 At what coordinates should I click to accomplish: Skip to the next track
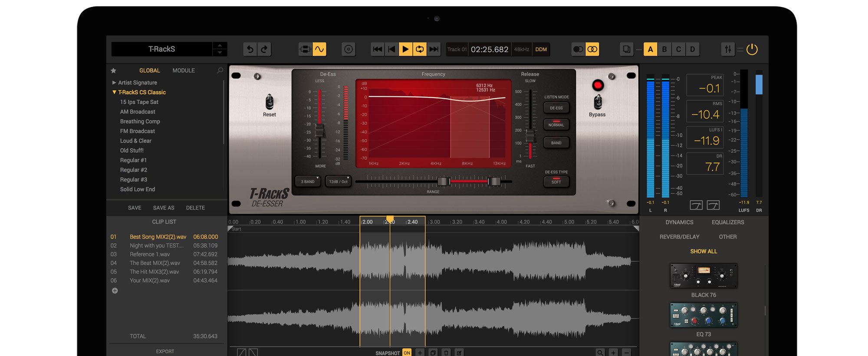tap(434, 49)
